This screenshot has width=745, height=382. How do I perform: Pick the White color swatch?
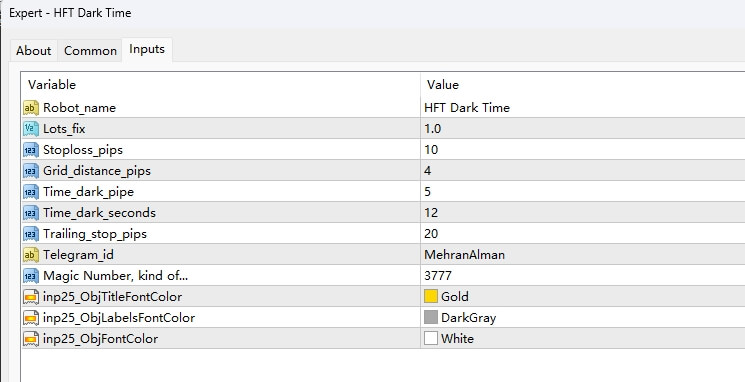pyautogui.click(x=430, y=338)
